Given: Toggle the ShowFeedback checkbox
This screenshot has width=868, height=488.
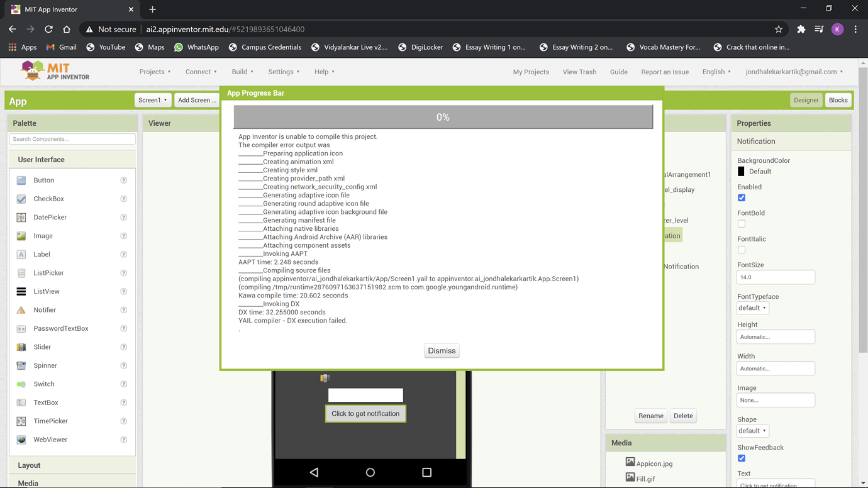Looking at the screenshot, I should click(x=742, y=458).
